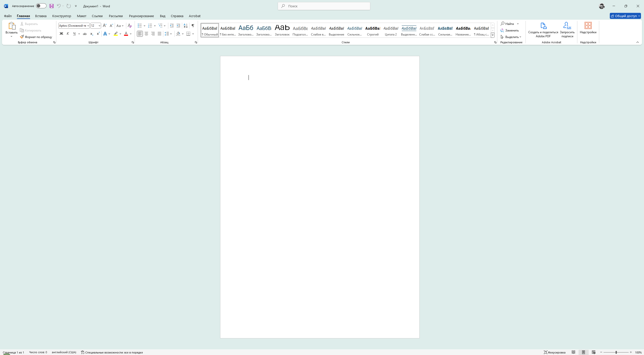This screenshot has width=644, height=355.
Task: Expand the Styles gallery more arrow
Action: 493,35
